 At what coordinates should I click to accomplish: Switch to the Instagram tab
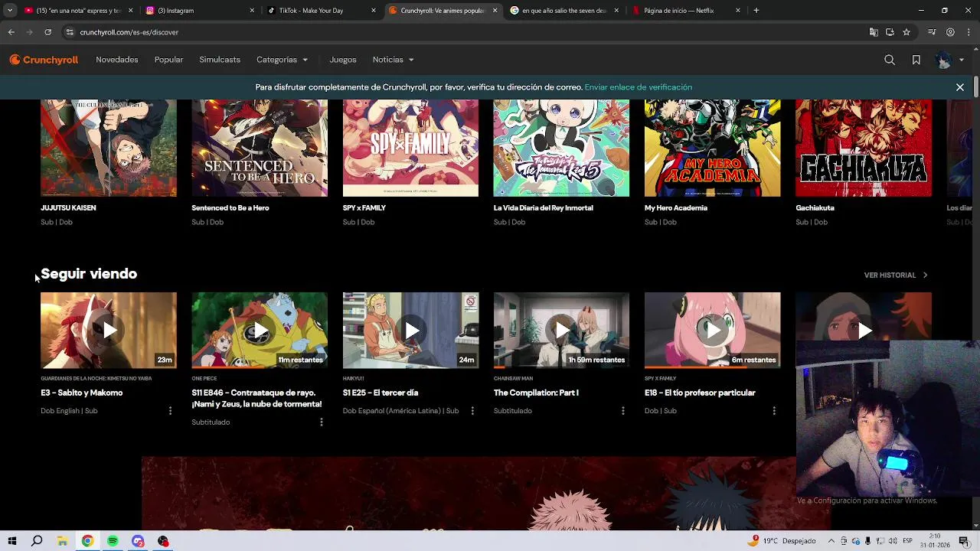[199, 11]
